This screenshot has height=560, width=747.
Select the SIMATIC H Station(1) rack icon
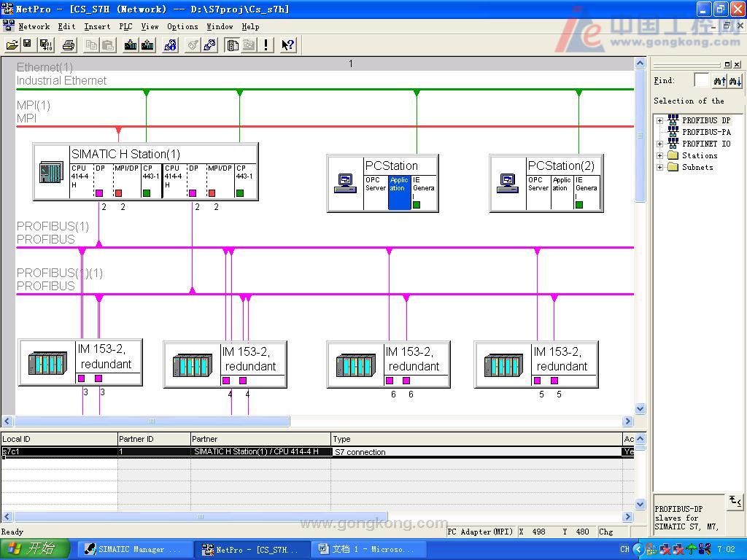coord(51,172)
